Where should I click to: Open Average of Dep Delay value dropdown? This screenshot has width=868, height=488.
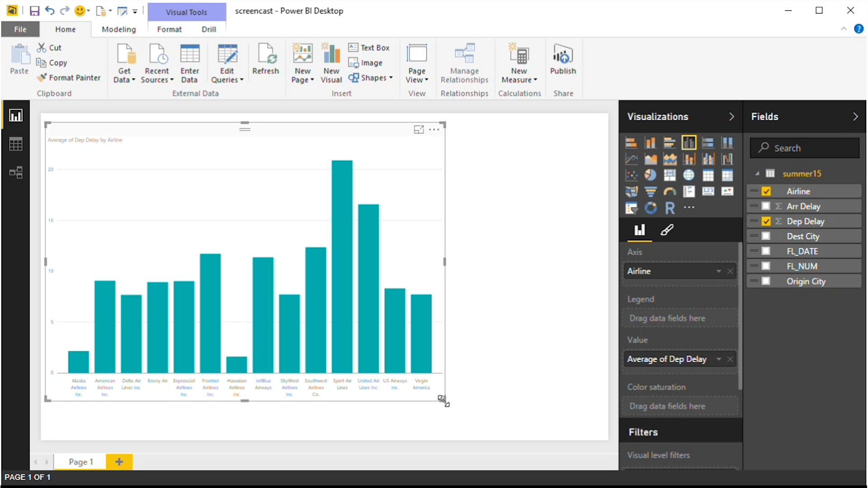point(718,359)
